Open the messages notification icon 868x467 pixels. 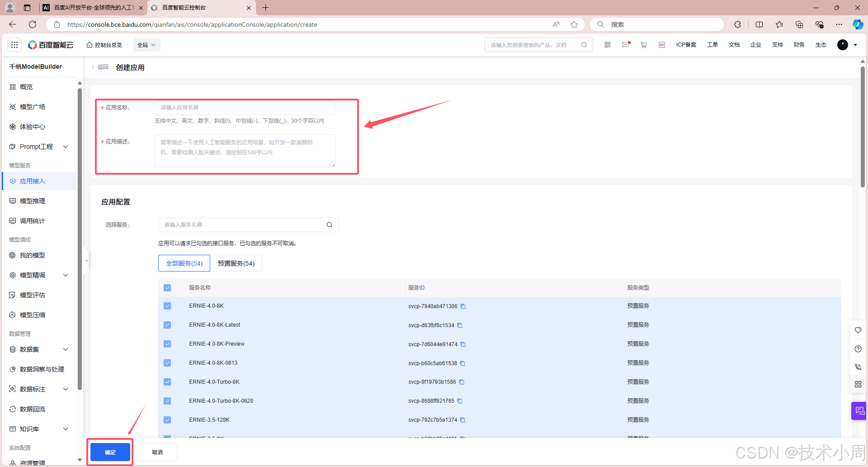tap(626, 45)
